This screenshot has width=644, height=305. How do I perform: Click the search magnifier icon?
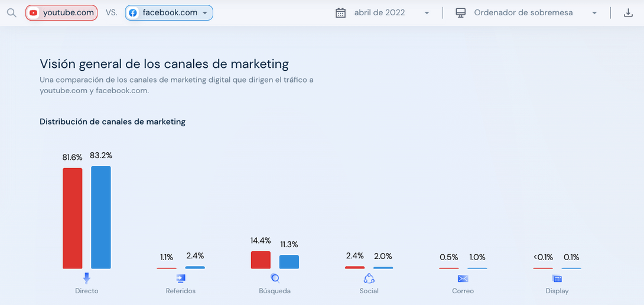pos(11,13)
